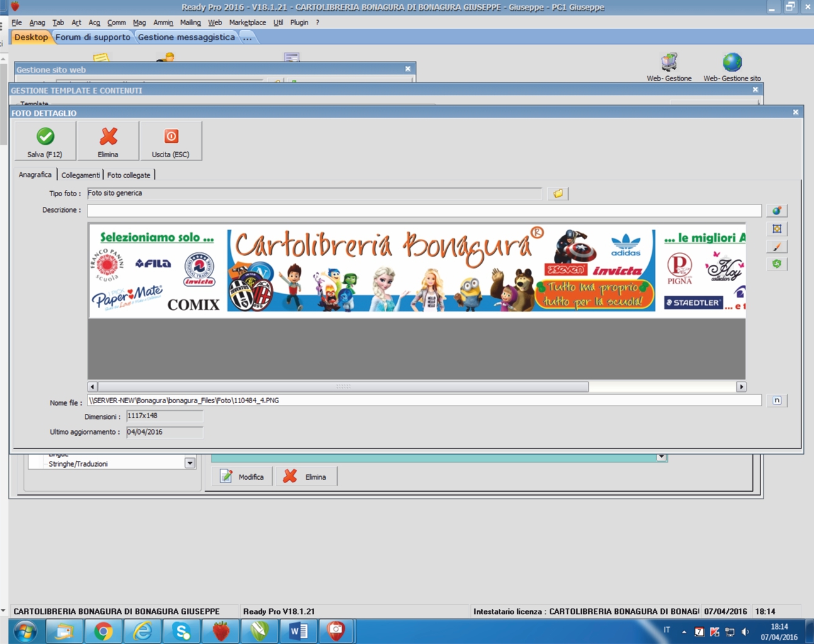Open the Web menu
Screen dimensions: 814x644
pos(215,23)
